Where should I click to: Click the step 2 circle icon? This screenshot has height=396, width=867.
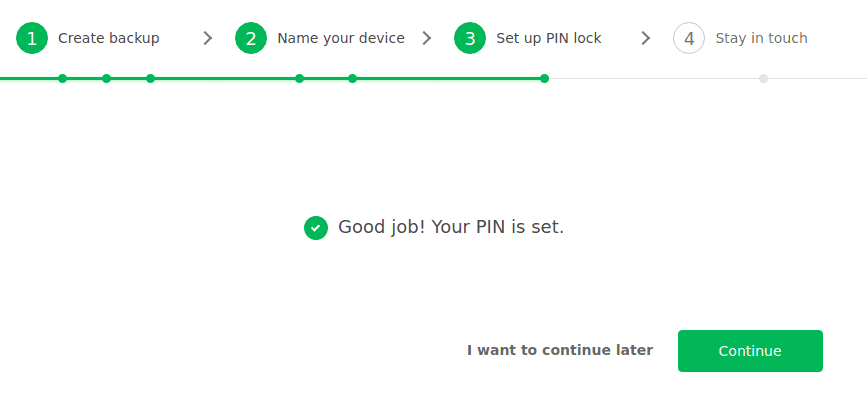251,38
